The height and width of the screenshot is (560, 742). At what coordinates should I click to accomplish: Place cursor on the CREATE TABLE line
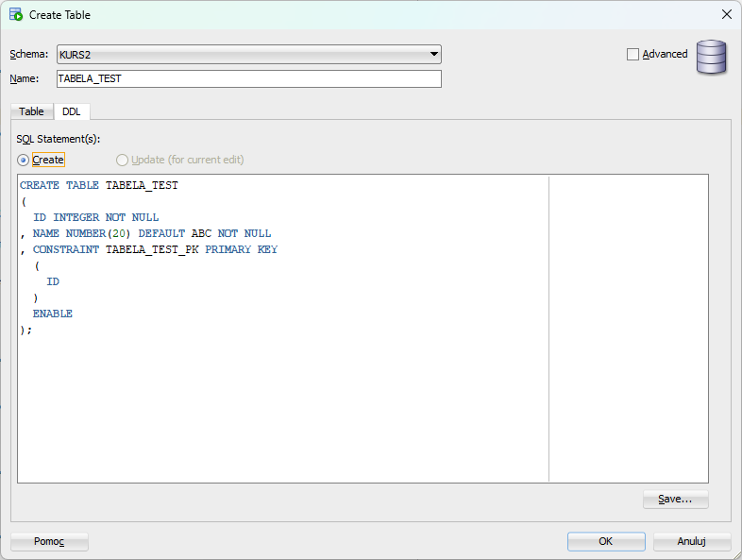99,185
